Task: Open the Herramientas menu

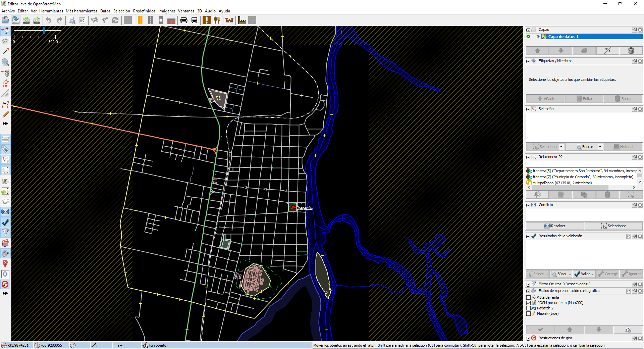Action: (x=51, y=11)
